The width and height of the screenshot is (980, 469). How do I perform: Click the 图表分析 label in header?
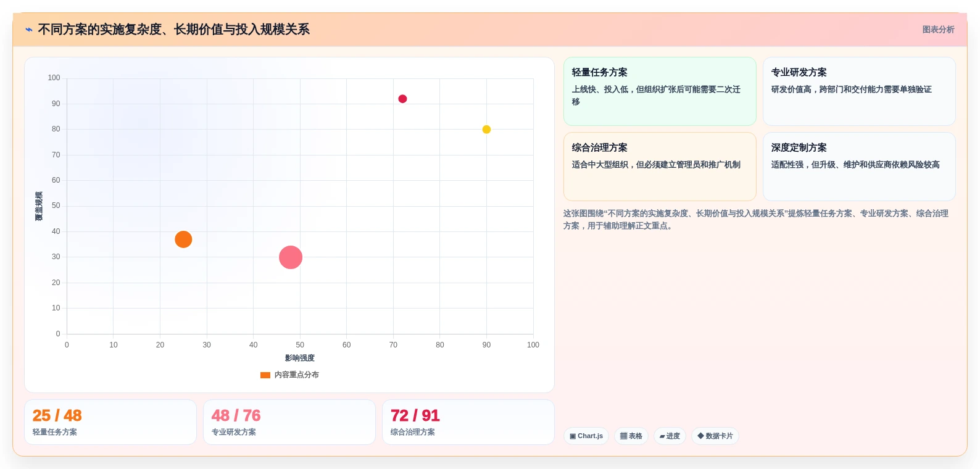coord(938,30)
